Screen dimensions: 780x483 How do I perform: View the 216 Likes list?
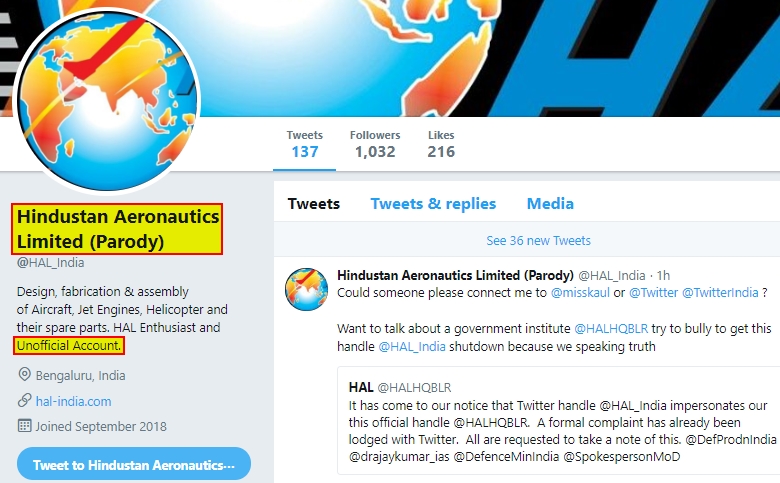[441, 144]
